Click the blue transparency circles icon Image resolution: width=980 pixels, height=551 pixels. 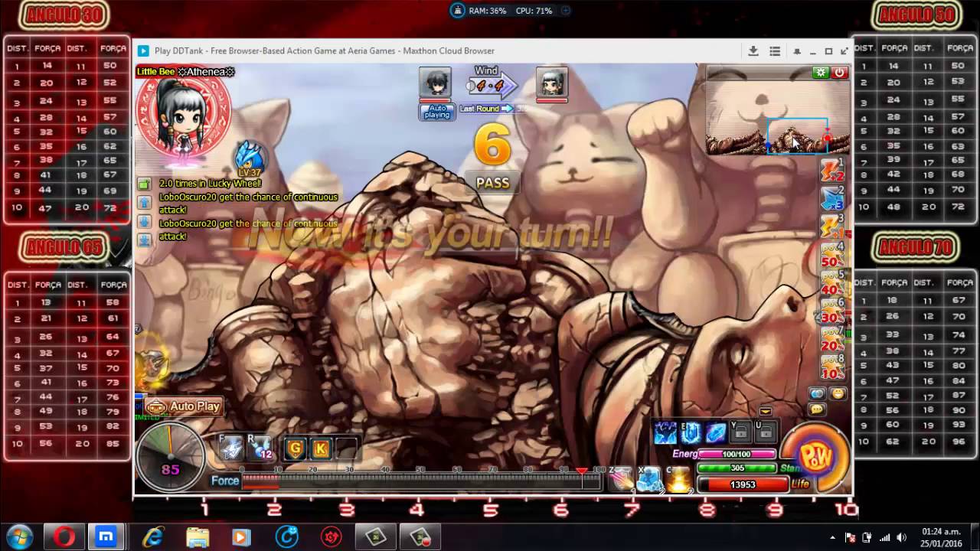tap(817, 393)
